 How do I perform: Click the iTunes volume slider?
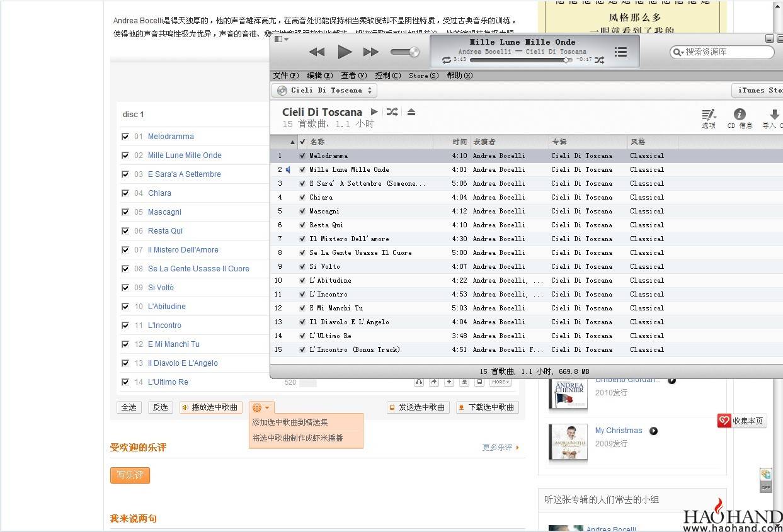tap(404, 52)
